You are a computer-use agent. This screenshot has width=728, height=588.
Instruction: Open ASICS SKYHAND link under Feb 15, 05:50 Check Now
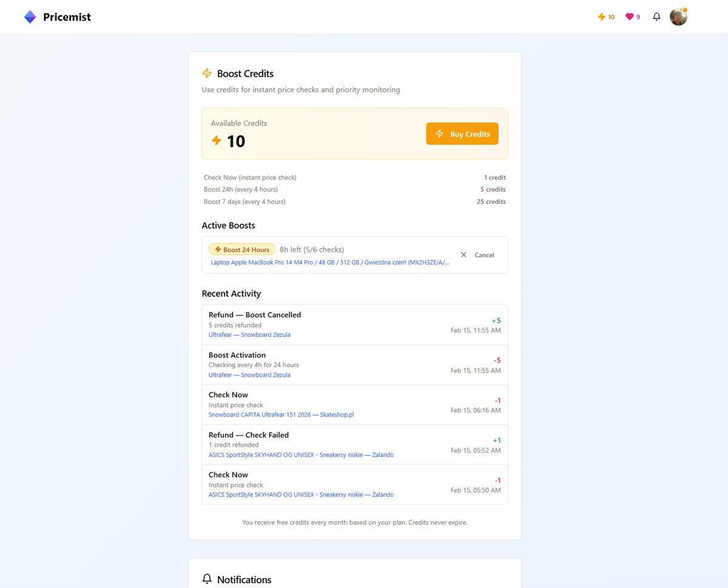301,495
